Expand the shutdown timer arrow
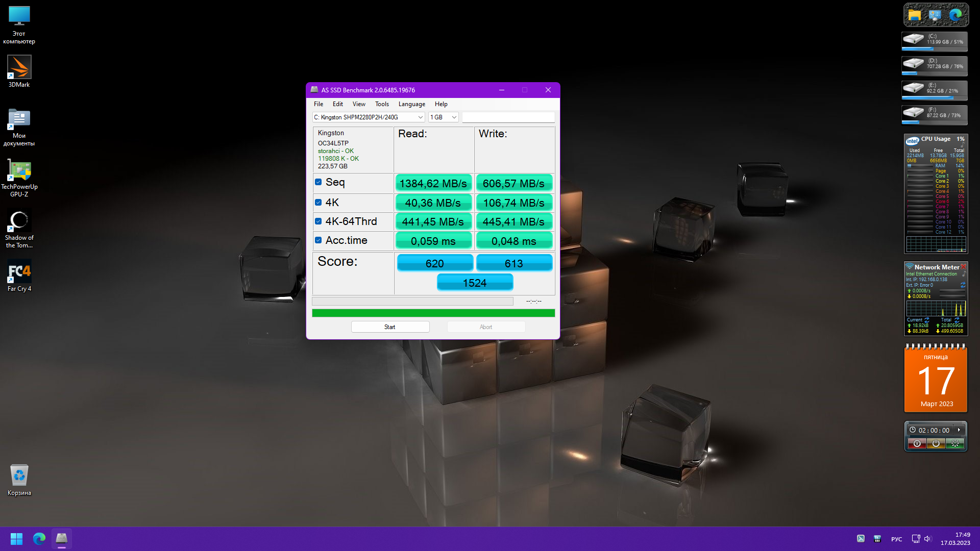This screenshot has width=980, height=551. pyautogui.click(x=959, y=430)
